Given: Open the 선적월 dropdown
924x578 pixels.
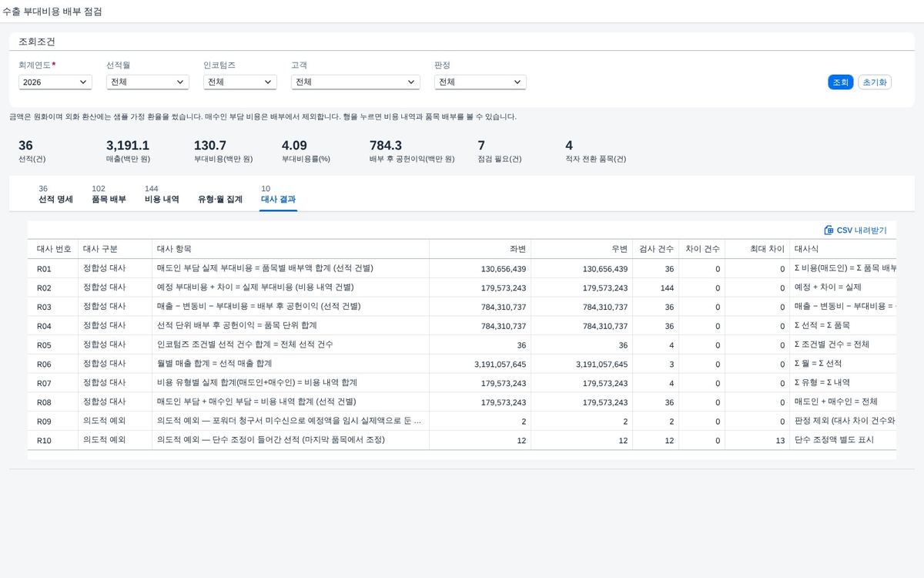Looking at the screenshot, I should [x=148, y=82].
